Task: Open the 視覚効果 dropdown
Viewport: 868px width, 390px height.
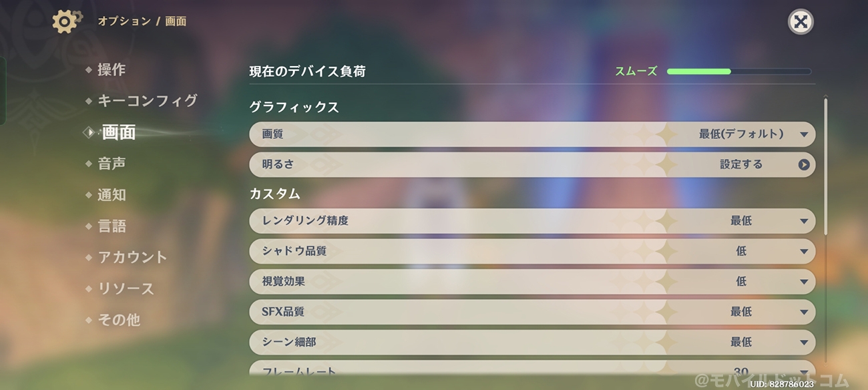Action: (804, 282)
